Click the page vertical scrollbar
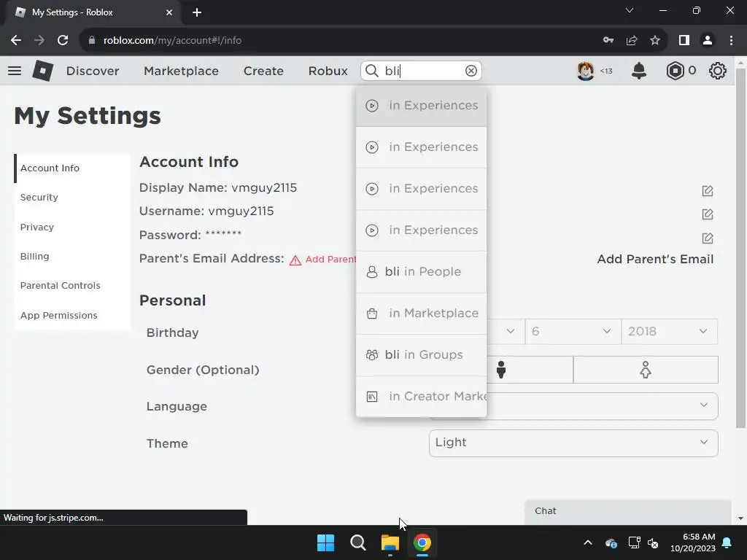 pyautogui.click(x=740, y=248)
